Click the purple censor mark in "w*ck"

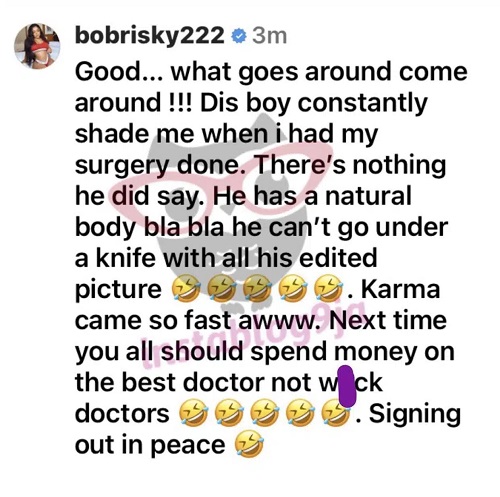click(x=347, y=386)
